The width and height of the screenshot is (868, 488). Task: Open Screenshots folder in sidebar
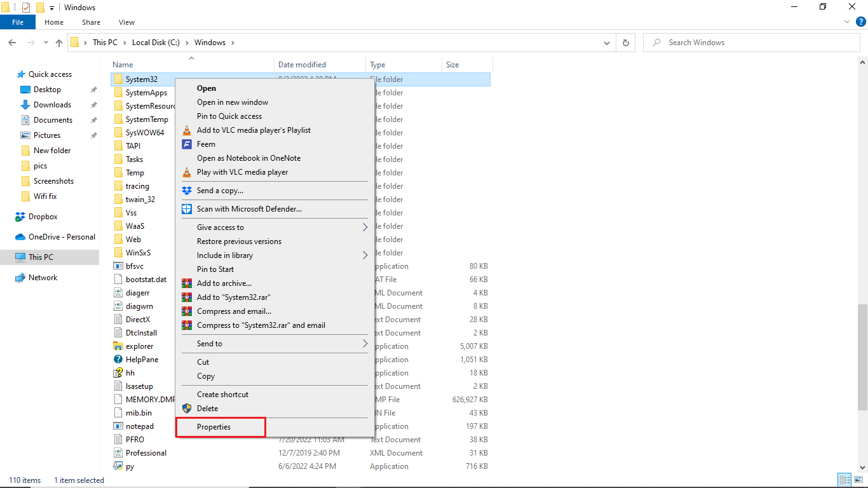pyautogui.click(x=53, y=181)
